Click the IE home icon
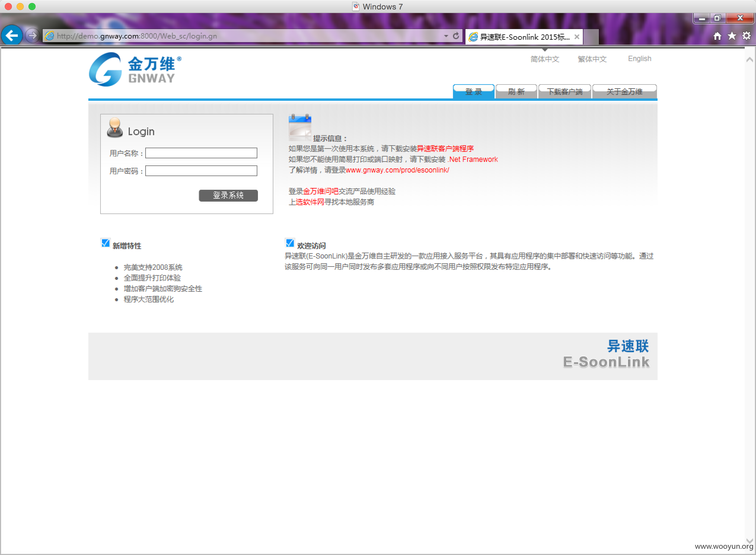Viewport: 756px width, 555px height. click(717, 36)
